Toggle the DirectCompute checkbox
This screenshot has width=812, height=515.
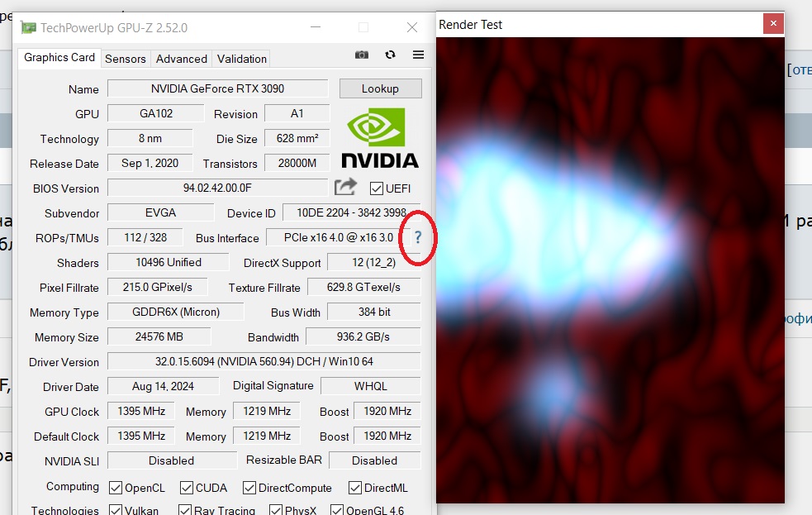click(x=249, y=488)
